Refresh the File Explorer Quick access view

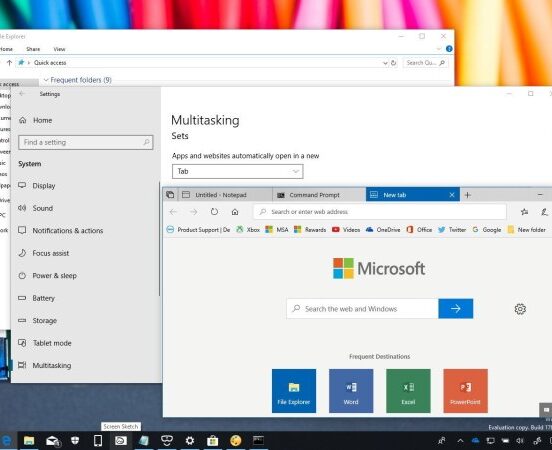(x=394, y=63)
